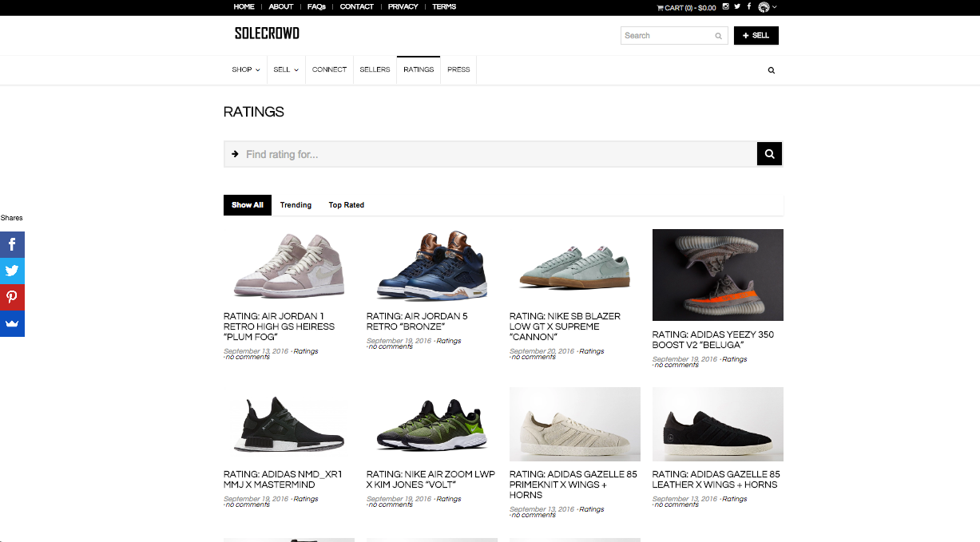Viewport: 980px width, 542px height.
Task: Open the PRESS nav item
Action: tap(458, 69)
